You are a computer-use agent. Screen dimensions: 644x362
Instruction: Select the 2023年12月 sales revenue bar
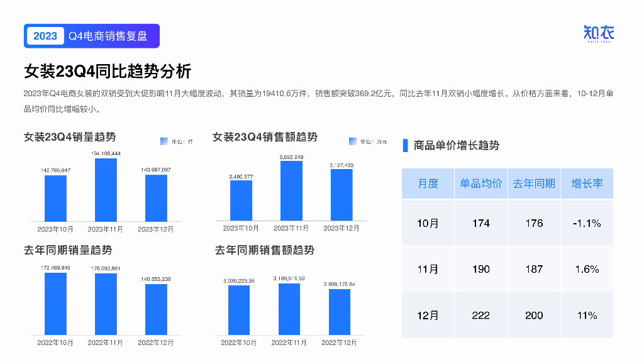tap(341, 195)
